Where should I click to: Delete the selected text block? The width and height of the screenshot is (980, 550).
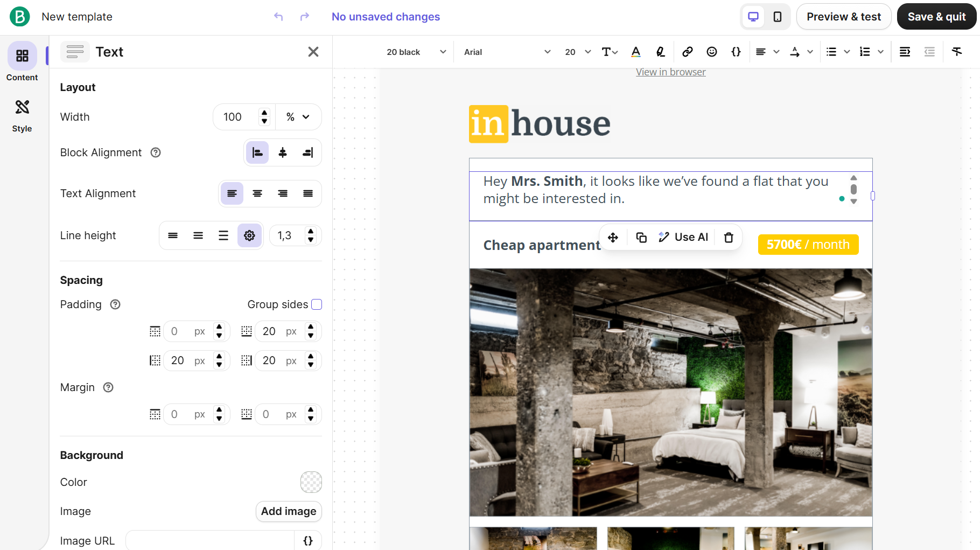tap(729, 238)
